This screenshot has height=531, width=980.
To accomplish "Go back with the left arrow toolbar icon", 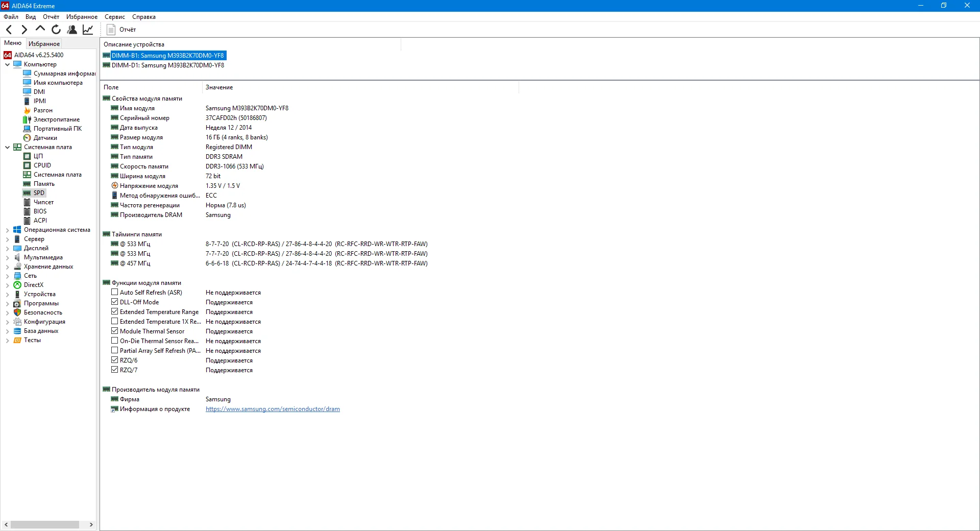I will 9,30.
